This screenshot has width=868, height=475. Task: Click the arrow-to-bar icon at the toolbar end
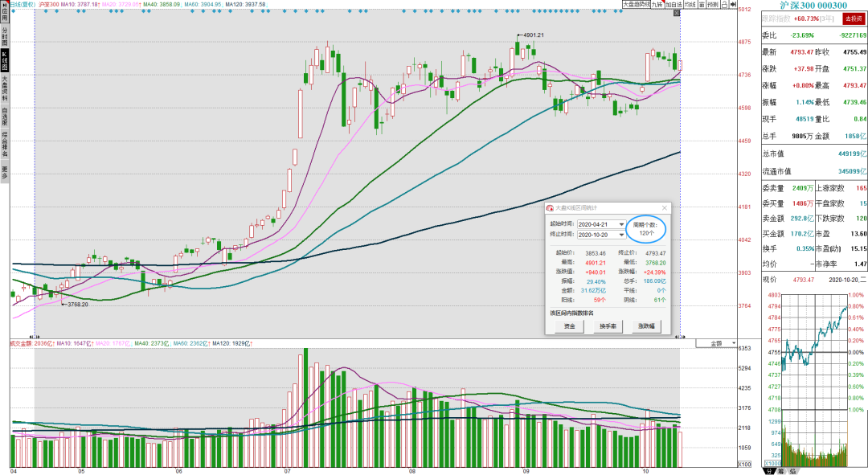tap(734, 4)
